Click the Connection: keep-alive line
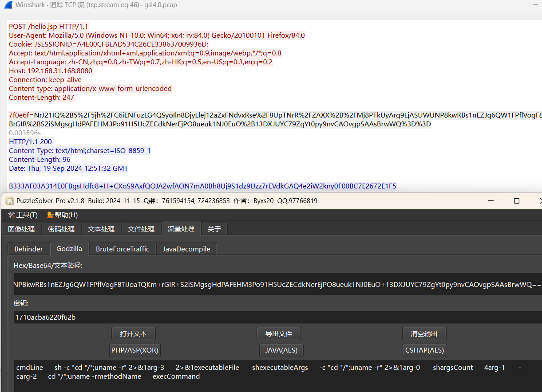 pos(45,80)
